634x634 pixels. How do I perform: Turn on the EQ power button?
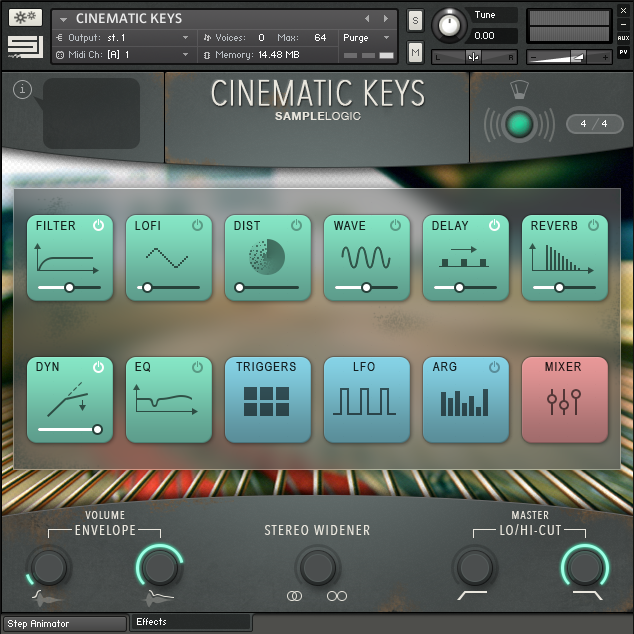197,367
